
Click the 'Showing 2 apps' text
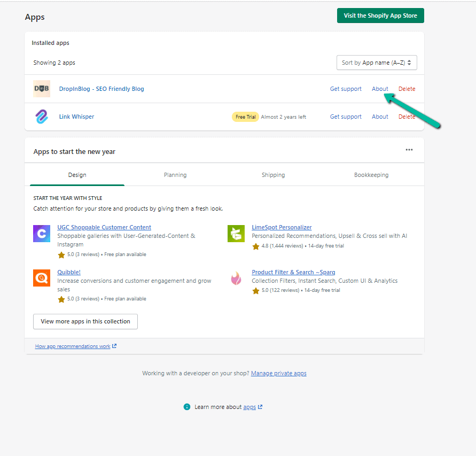tap(54, 63)
